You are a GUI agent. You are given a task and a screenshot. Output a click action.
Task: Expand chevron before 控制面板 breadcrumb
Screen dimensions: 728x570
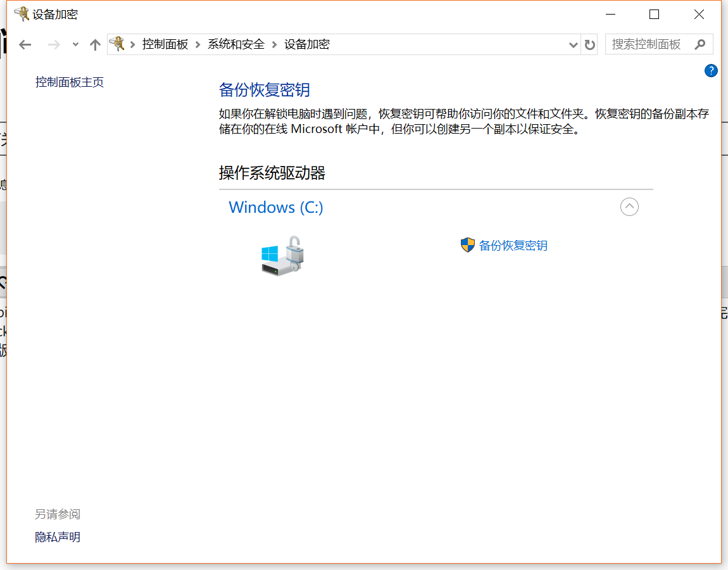(x=133, y=44)
